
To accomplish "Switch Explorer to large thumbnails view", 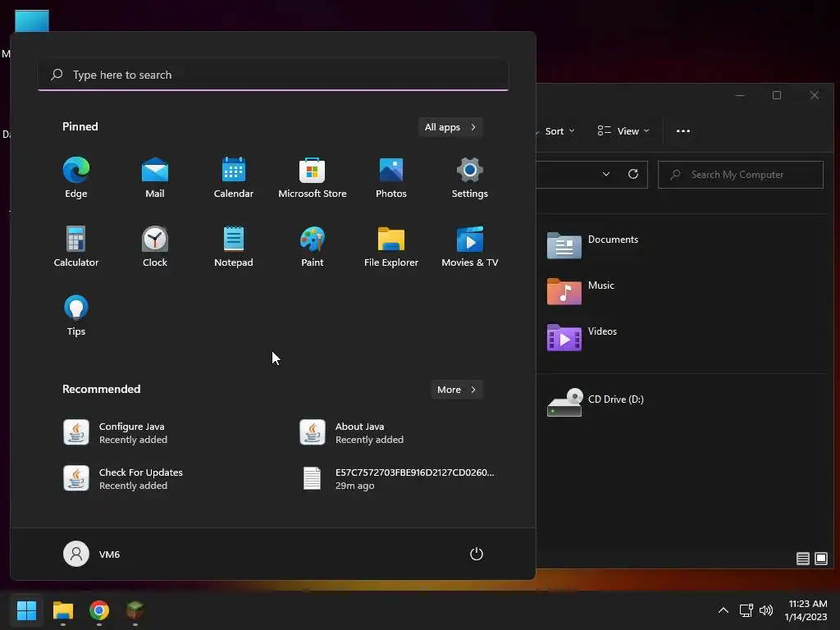I will tap(820, 559).
